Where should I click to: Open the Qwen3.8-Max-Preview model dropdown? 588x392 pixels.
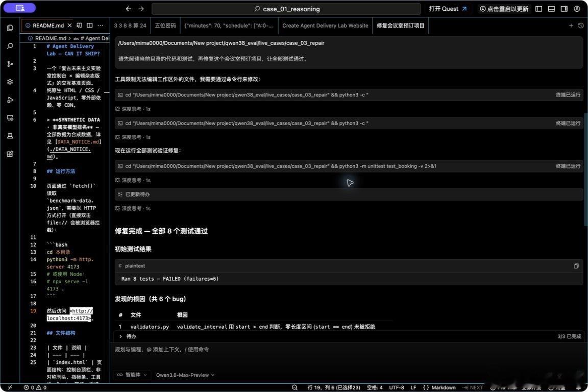(185, 375)
